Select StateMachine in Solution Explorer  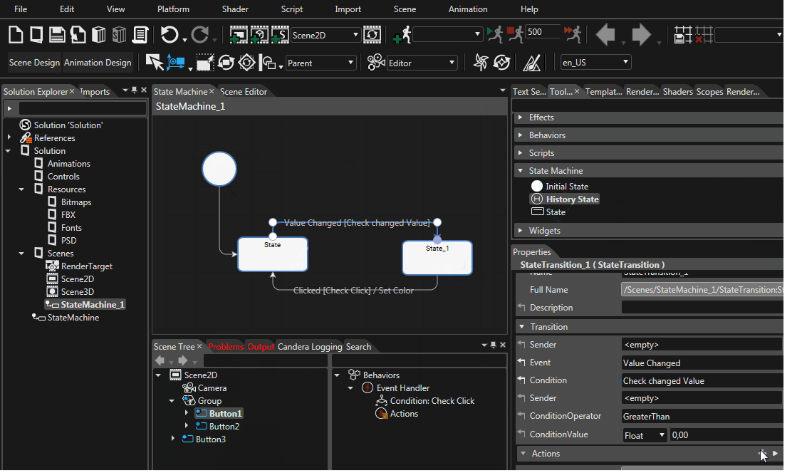73,317
